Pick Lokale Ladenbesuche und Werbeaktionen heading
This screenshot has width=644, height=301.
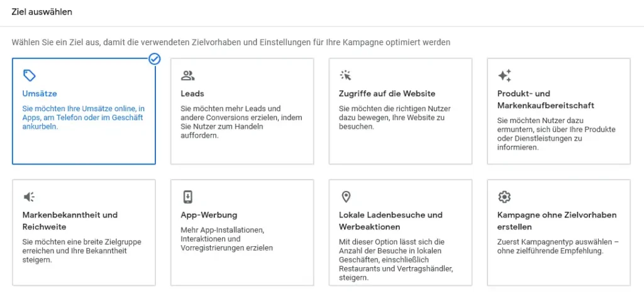click(x=391, y=221)
